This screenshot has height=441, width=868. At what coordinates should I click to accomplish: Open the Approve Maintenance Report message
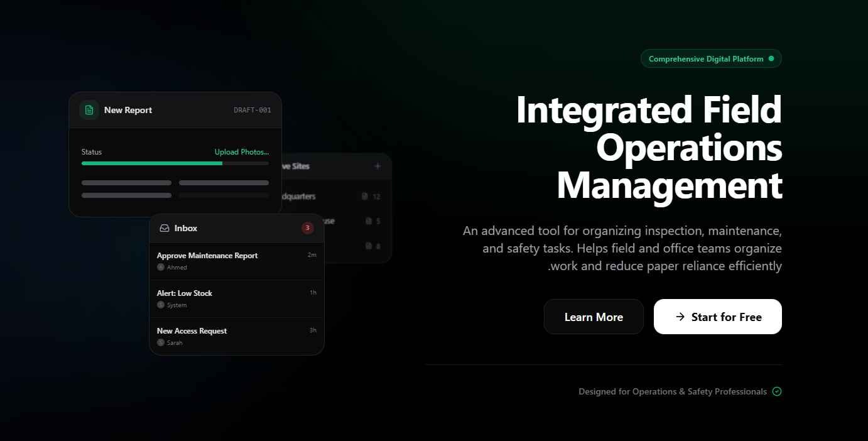207,256
